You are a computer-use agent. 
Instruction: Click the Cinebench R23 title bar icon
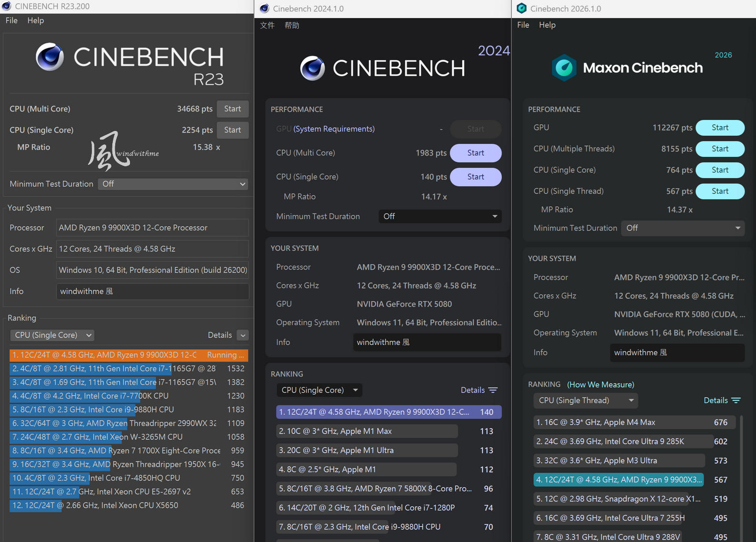tap(6, 6)
